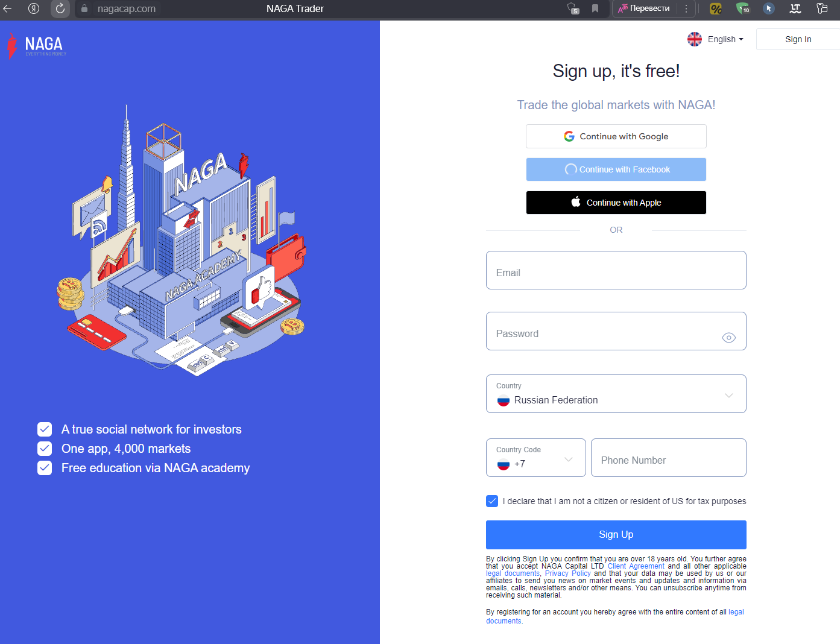Click the 'Sign up, it's free!' heading

(x=616, y=71)
